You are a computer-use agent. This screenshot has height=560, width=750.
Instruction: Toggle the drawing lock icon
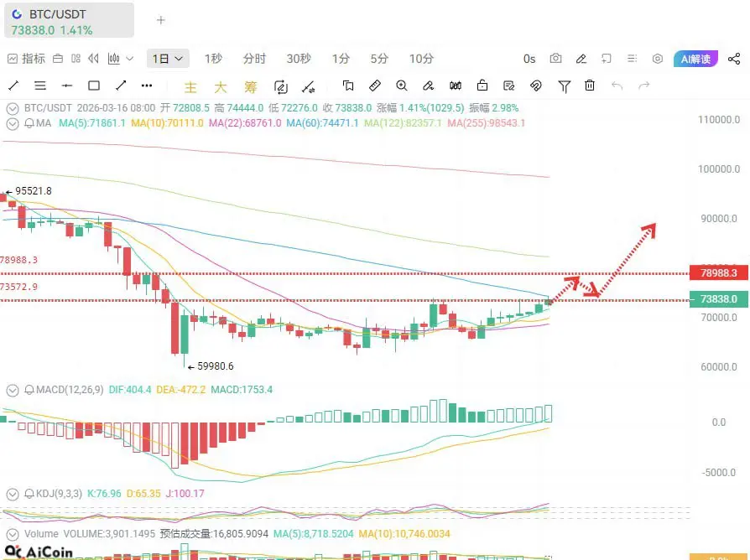[482, 86]
